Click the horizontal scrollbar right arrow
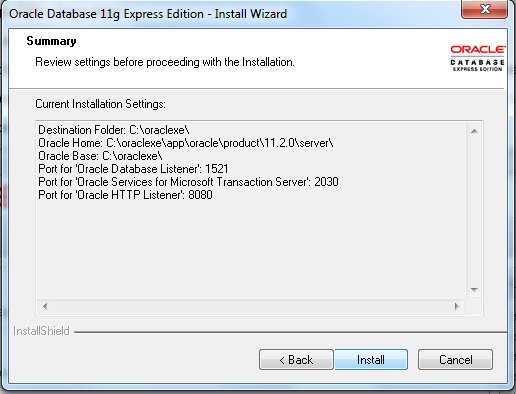 click(x=457, y=306)
